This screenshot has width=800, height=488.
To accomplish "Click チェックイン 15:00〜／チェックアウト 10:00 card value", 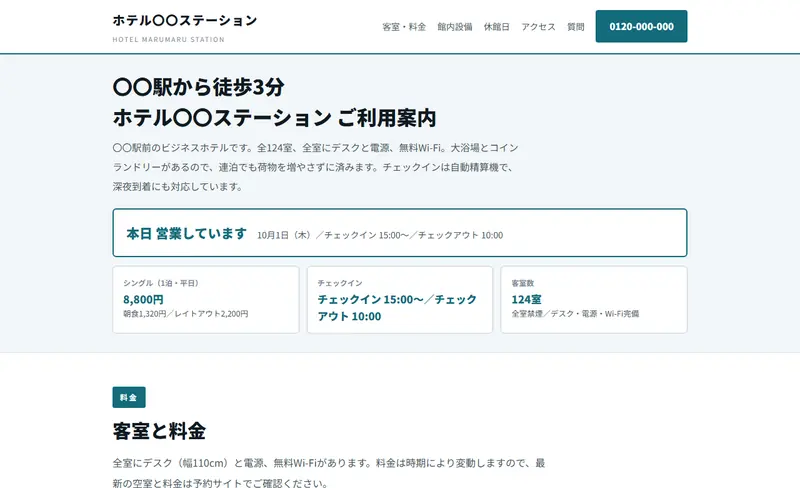I will point(397,307).
